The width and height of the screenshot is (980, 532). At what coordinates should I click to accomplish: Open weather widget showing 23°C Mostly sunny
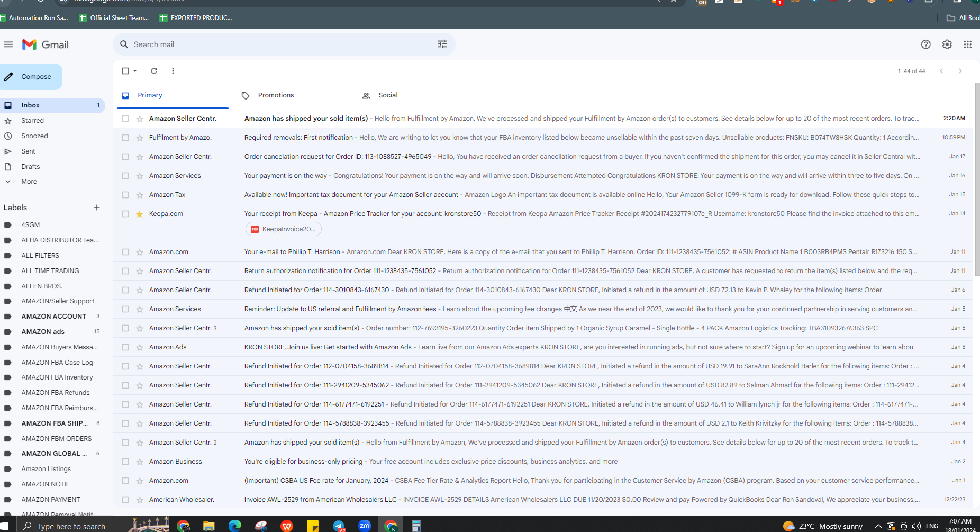coord(823,526)
